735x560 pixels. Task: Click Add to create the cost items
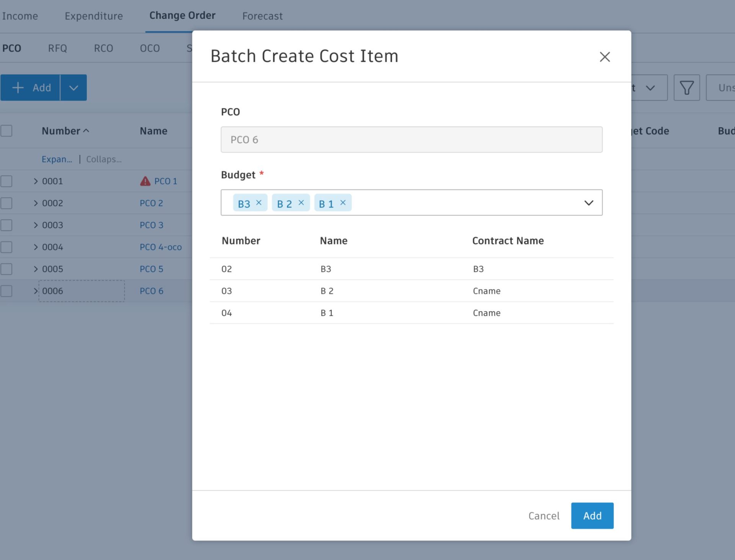point(592,516)
